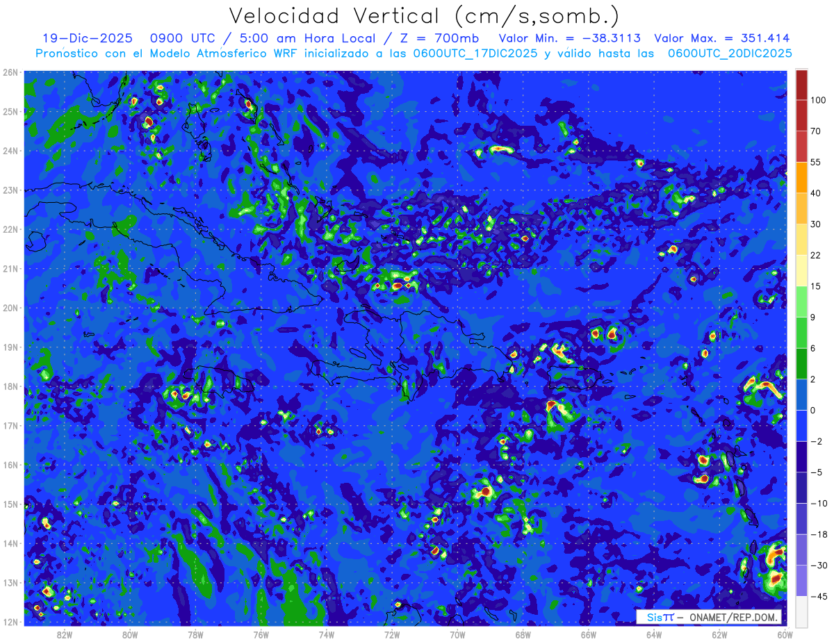Click colorbar segment between -2 and -5
The height and width of the screenshot is (644, 834).
801,456
